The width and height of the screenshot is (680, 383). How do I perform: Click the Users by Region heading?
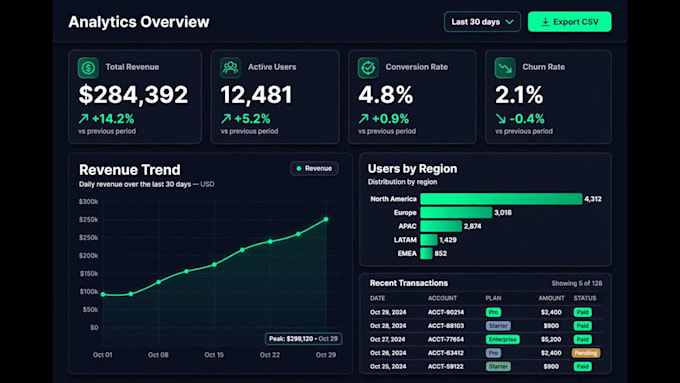point(412,169)
